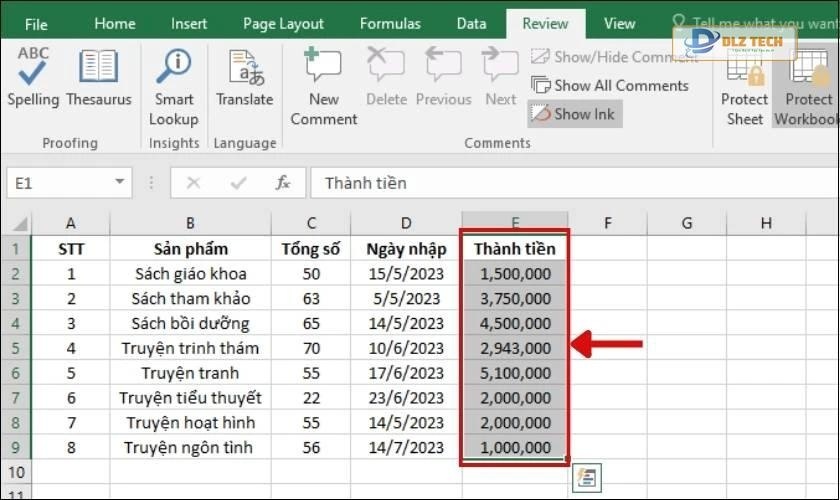Click the formula bar Cancel X icon
This screenshot has width=840, height=500.
coord(193,183)
